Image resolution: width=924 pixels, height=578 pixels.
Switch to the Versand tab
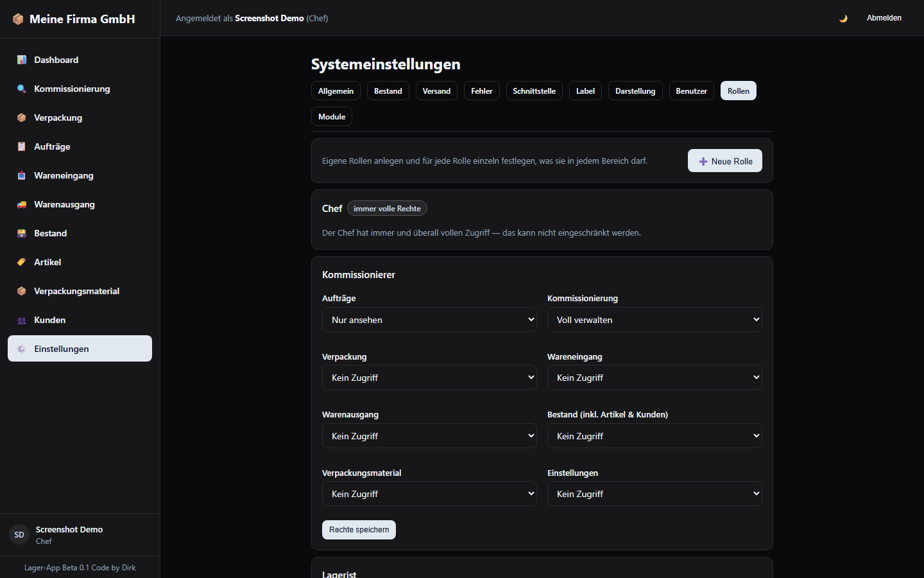point(436,91)
